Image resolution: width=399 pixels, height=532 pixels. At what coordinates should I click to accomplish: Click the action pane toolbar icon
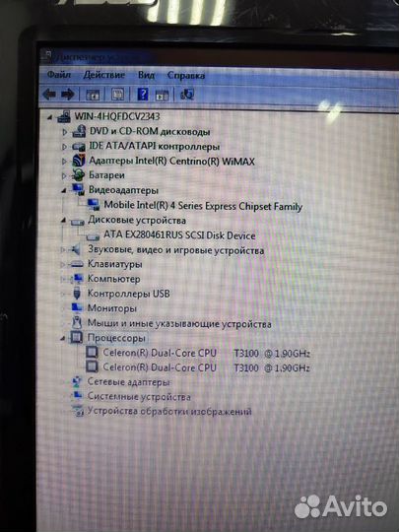tap(162, 95)
